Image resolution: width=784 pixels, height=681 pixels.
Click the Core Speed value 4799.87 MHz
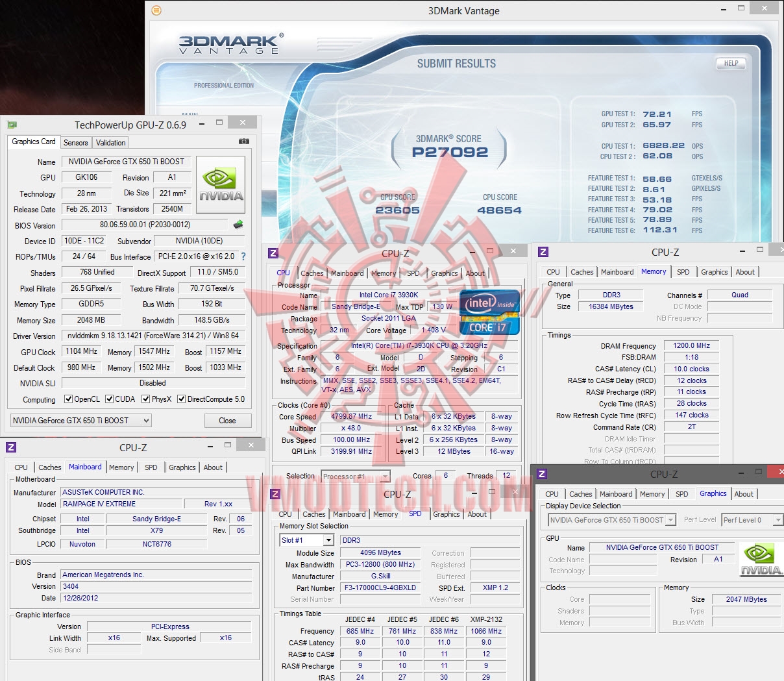coord(352,417)
